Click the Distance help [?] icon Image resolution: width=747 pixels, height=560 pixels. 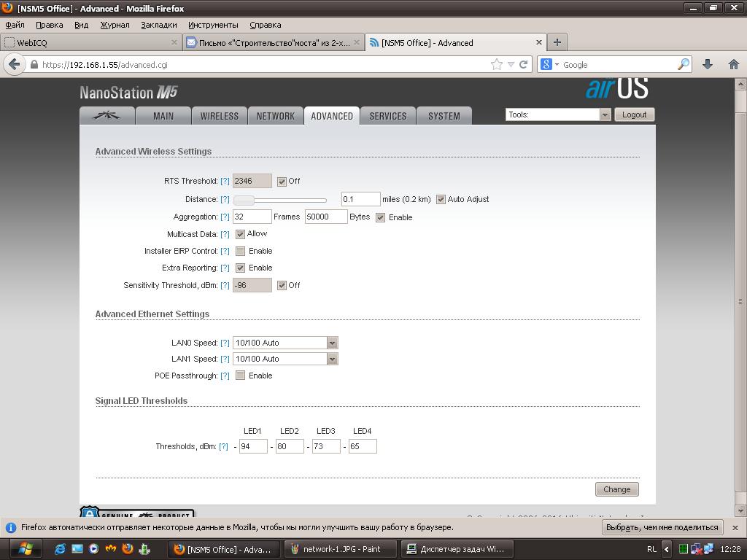click(225, 199)
